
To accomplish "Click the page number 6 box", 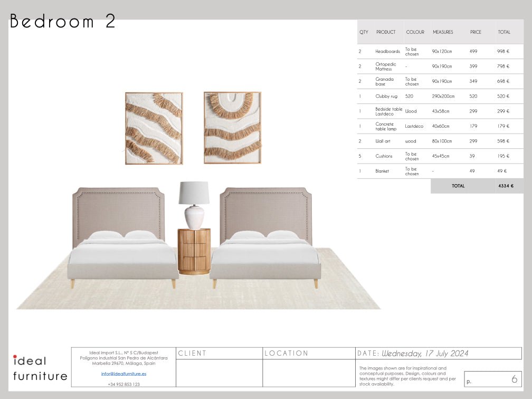I will [x=493, y=378].
